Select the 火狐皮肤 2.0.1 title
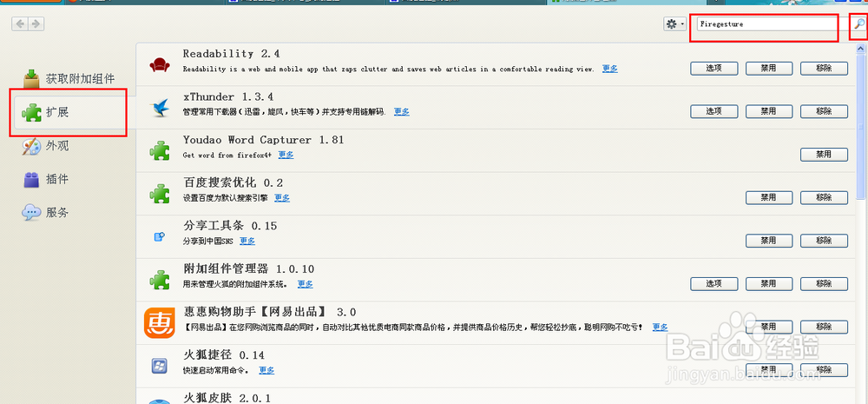Image resolution: width=868 pixels, height=404 pixels. tap(227, 398)
